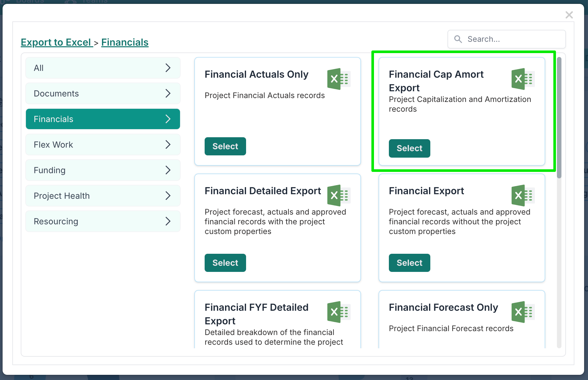Viewport: 588px width, 380px height.
Task: Open the Flex Work category
Action: [x=103, y=145]
